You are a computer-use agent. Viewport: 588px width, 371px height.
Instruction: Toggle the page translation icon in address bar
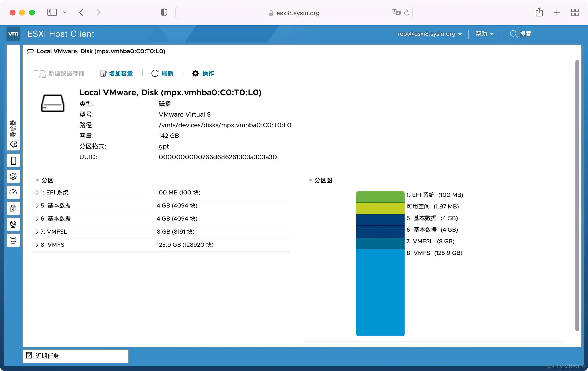[x=396, y=12]
